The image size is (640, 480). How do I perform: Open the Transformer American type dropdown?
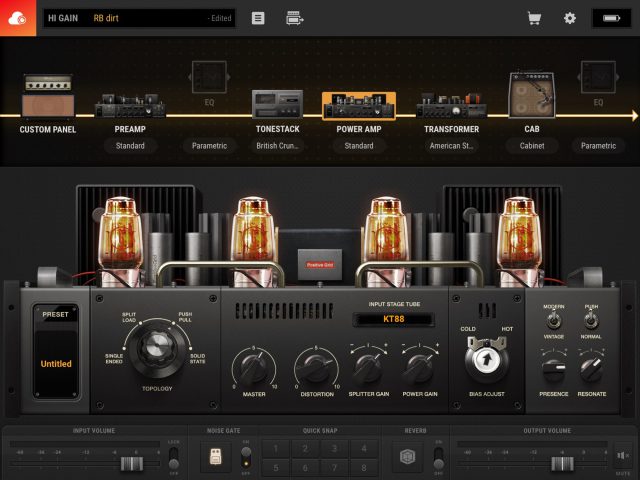[x=450, y=146]
